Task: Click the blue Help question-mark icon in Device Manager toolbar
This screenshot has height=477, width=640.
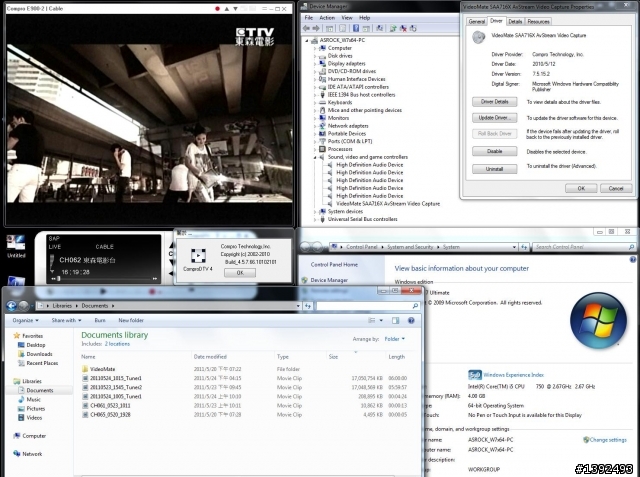Action: pos(356,28)
